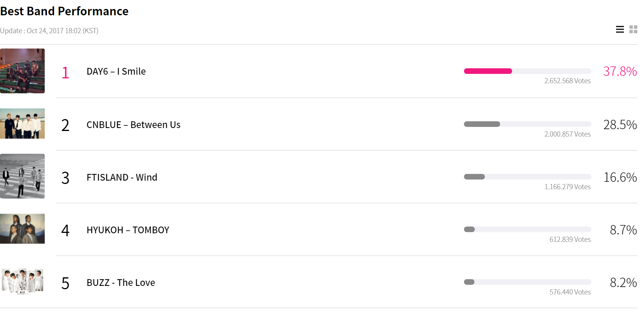The width and height of the screenshot is (644, 315).
Task: Select FTISLAND - Wind entry
Action: pyautogui.click(x=122, y=177)
